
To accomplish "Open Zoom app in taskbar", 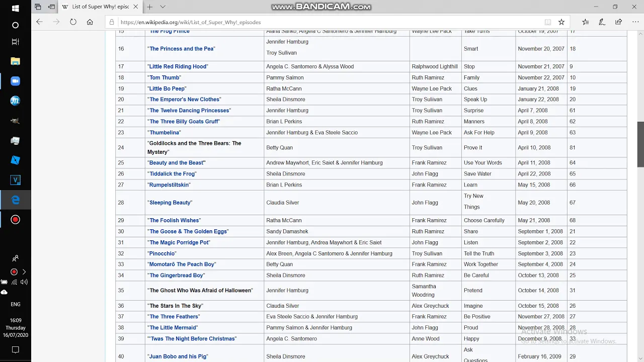I will 15,81.
